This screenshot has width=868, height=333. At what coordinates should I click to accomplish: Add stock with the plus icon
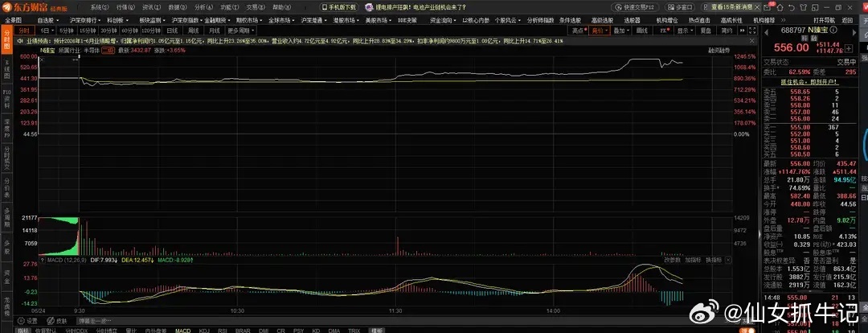[x=849, y=47]
